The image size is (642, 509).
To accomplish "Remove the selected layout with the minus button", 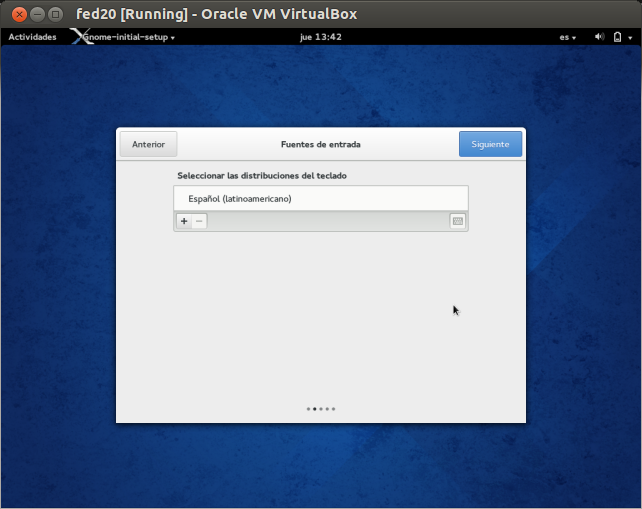I will (199, 221).
